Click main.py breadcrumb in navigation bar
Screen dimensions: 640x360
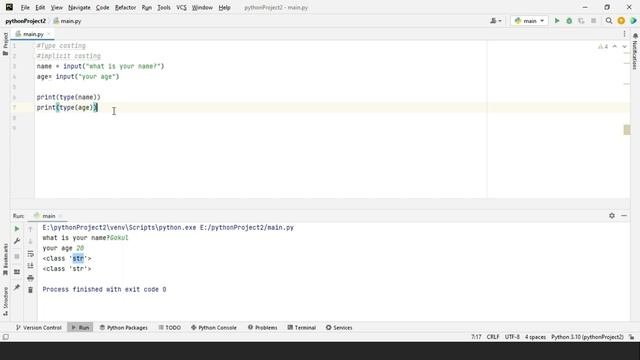coord(67,21)
